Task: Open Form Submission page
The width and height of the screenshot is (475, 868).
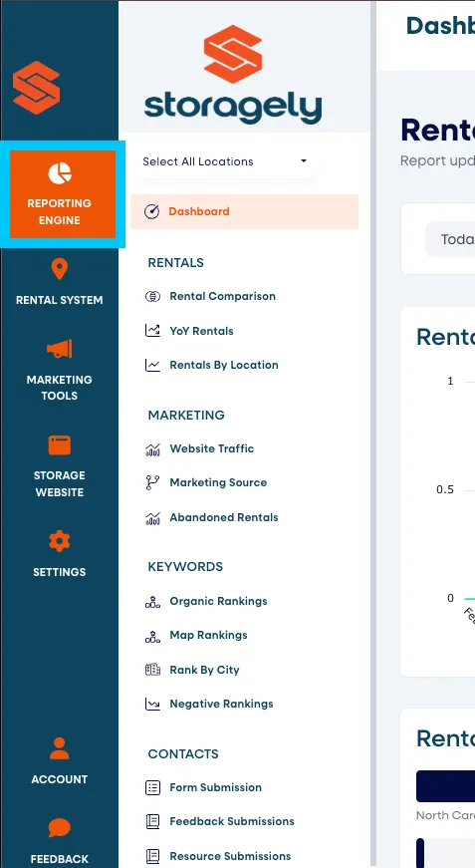Action: (x=216, y=787)
